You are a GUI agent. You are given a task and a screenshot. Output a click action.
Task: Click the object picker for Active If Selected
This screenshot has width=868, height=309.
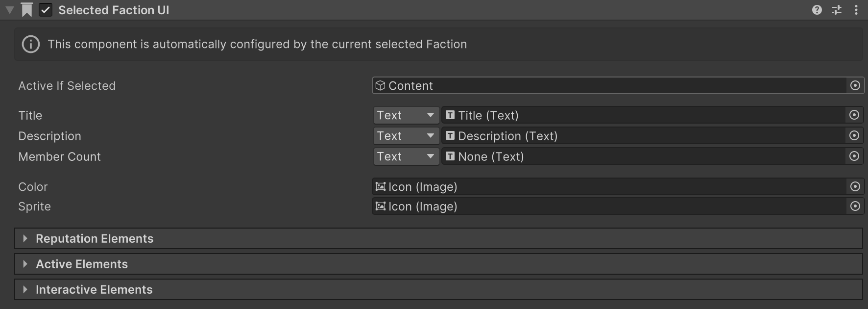coord(855,86)
